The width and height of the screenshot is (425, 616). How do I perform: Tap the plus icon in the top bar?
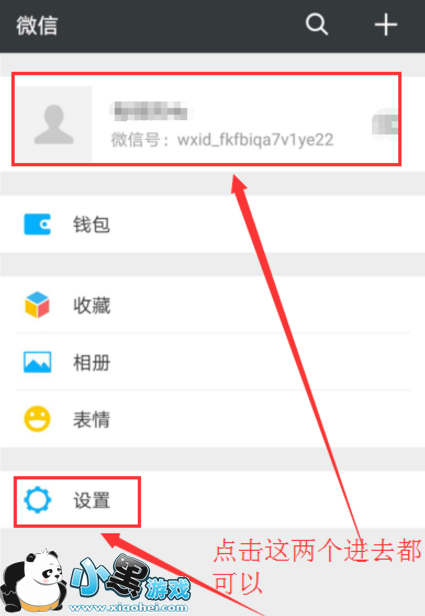[x=386, y=25]
